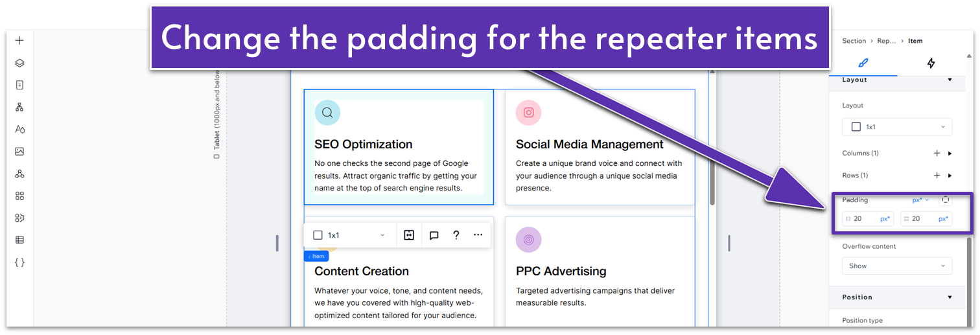
Task: Select the PPC Advertising heading
Action: tap(561, 271)
